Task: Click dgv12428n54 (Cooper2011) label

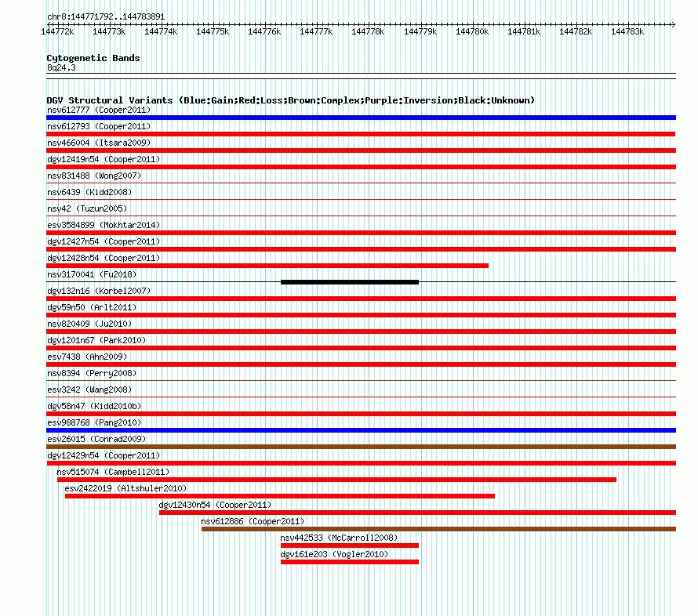Action: [104, 258]
